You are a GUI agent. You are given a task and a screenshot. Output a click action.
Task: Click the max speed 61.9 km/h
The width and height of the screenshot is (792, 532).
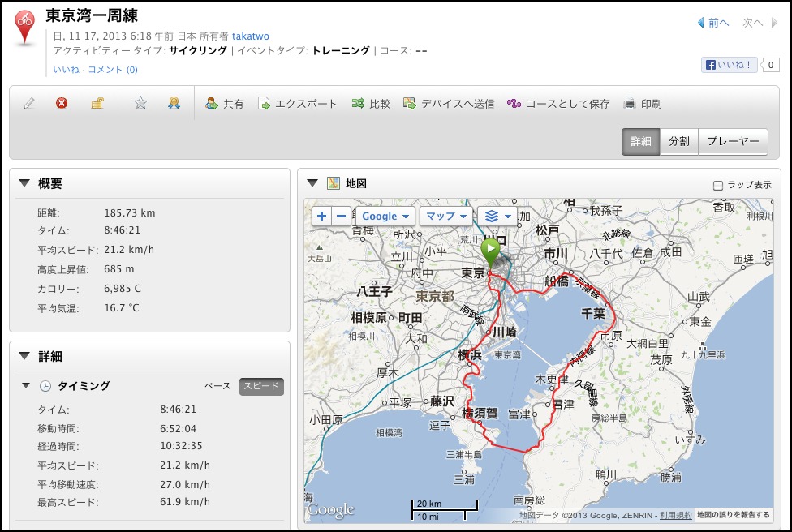185,502
